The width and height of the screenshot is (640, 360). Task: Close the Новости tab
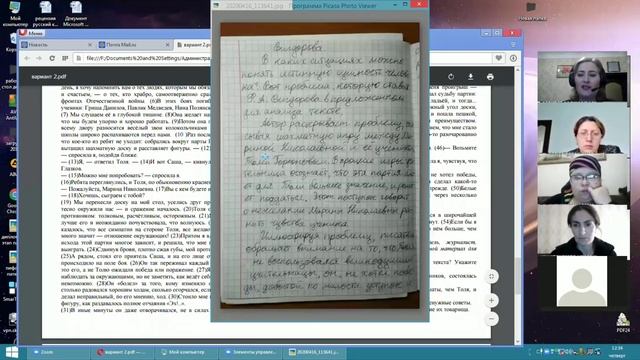tap(90, 44)
